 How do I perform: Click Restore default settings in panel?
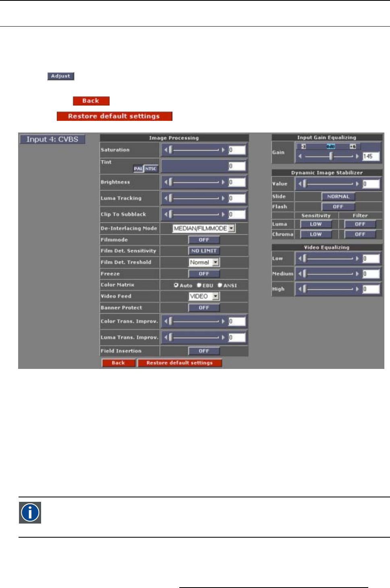(x=180, y=363)
